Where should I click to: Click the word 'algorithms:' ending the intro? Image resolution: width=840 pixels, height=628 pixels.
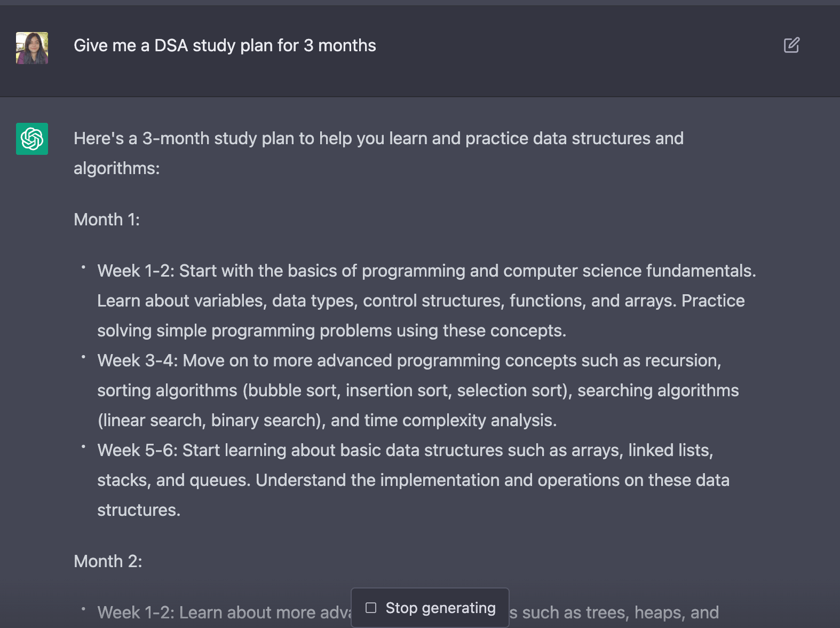coord(117,168)
